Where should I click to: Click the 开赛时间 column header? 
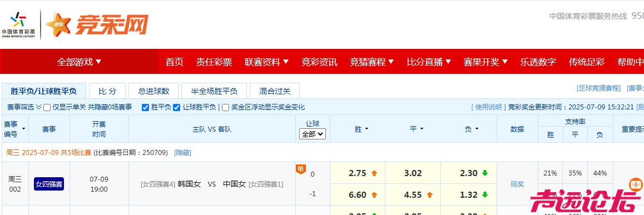click(99, 129)
